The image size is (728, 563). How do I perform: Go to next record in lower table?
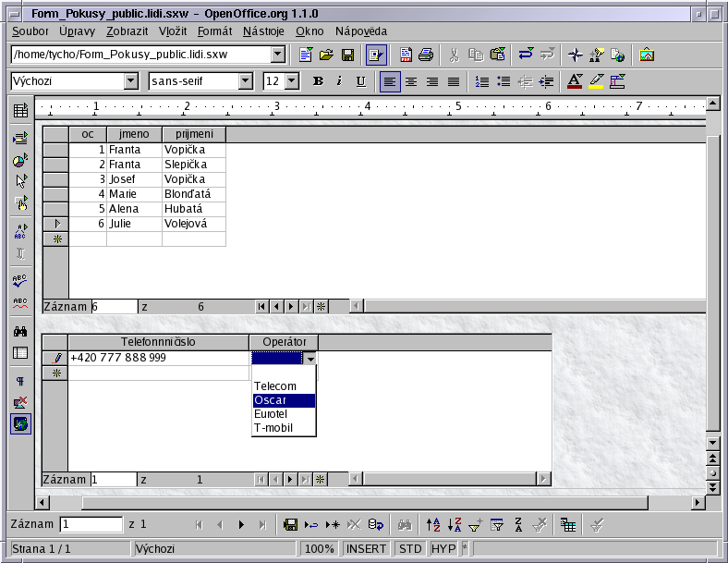tap(290, 480)
